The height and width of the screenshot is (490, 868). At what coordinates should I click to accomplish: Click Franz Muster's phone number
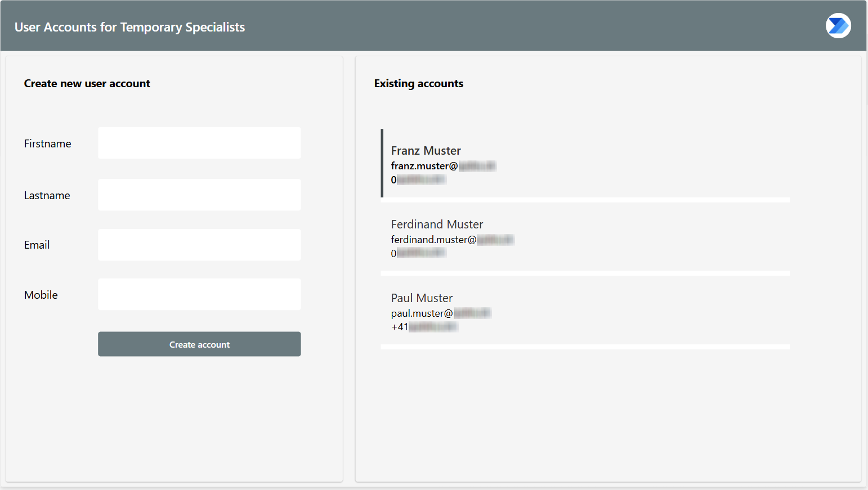[x=418, y=180]
